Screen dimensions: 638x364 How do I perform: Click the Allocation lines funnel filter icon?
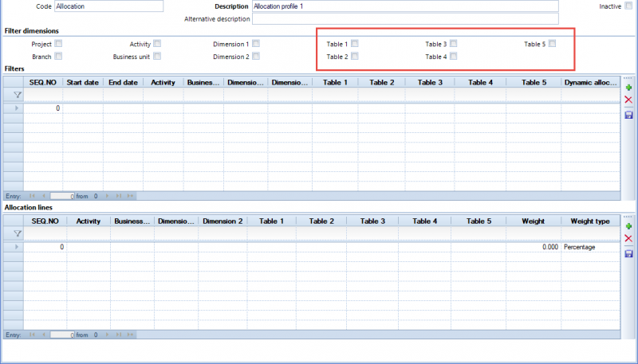pos(17,233)
